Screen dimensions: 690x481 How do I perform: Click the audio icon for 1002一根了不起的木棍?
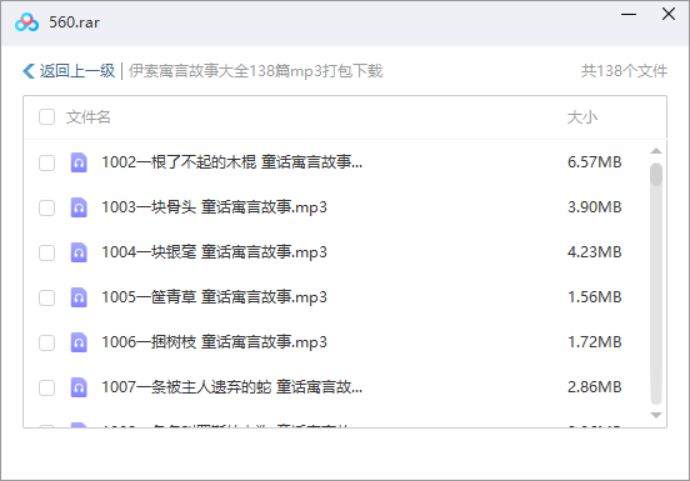(78, 163)
